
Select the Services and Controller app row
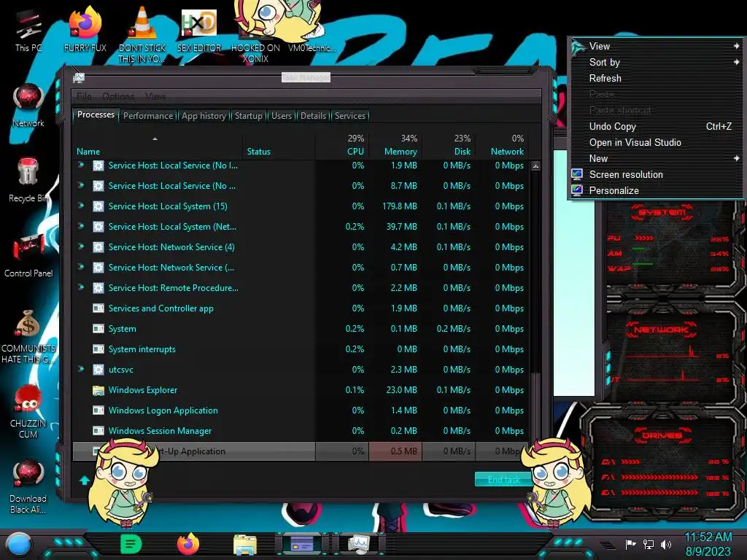point(301,308)
